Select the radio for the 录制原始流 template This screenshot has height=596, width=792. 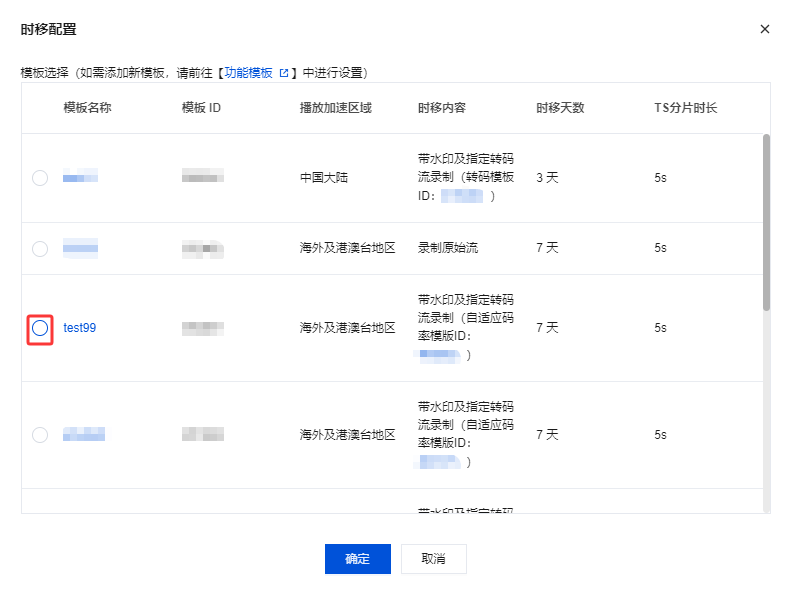coord(40,248)
